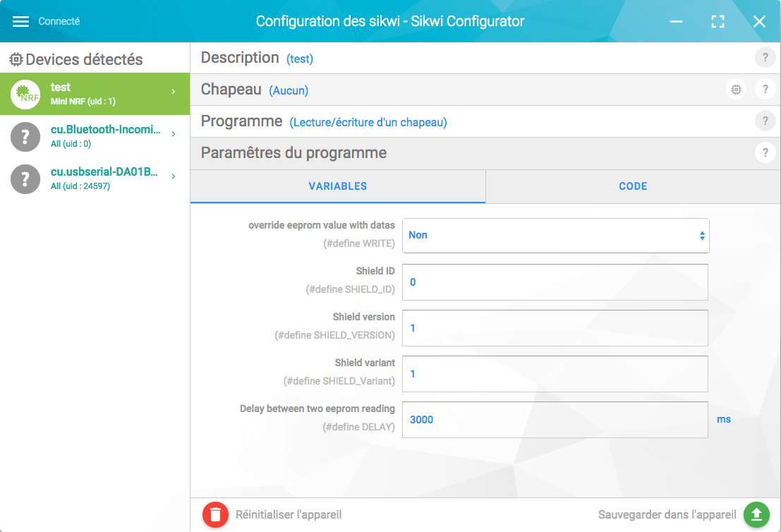Click the green upload save icon
Image resolution: width=781 pixels, height=532 pixels.
pos(756,515)
